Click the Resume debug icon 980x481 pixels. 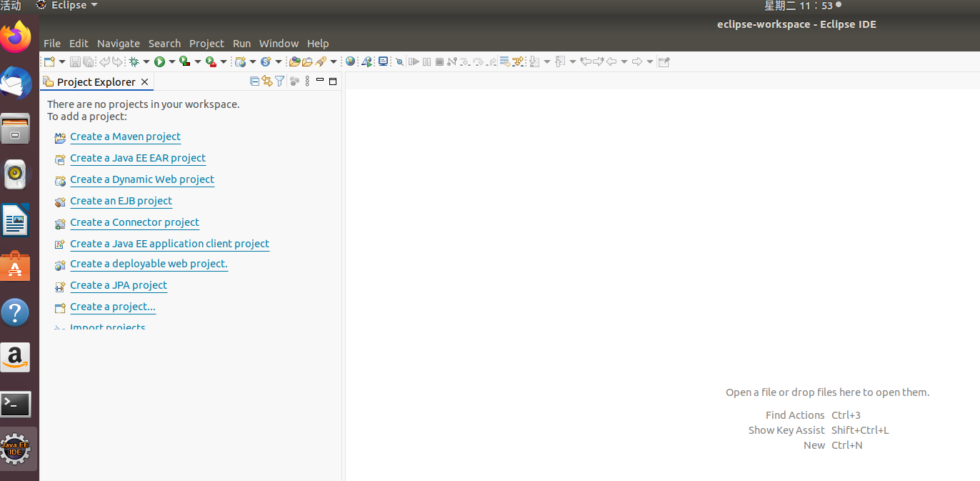click(414, 61)
